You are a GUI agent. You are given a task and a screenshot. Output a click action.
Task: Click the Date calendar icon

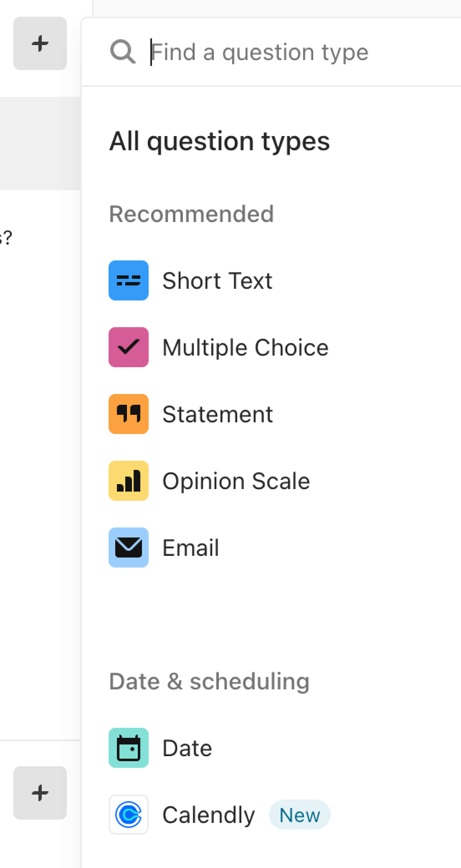128,748
